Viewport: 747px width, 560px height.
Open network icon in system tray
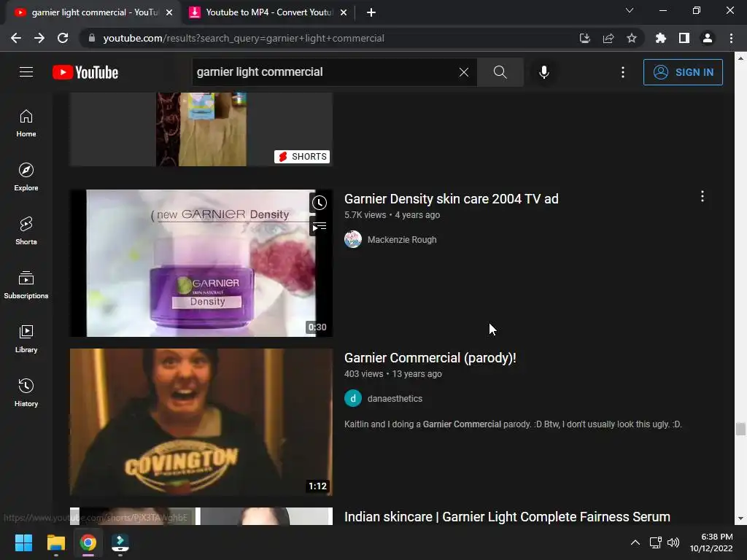point(656,542)
